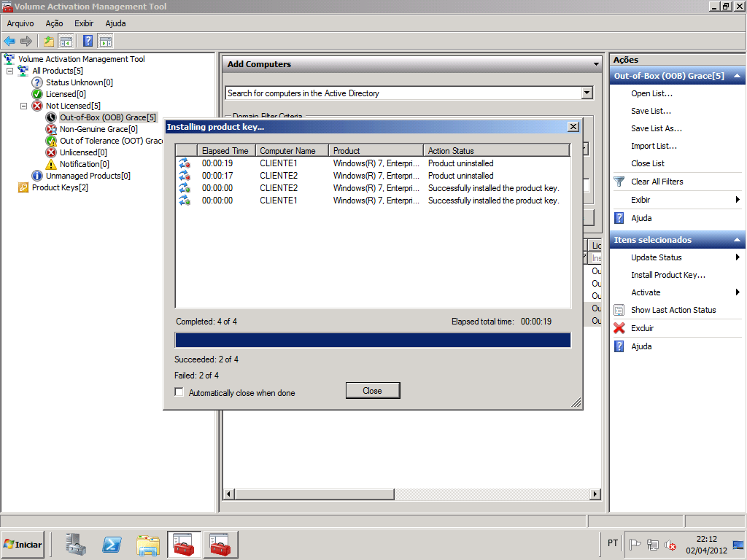Viewport: 747px width, 560px height.
Task: Sort by Elapsed Time column header
Action: (226, 150)
